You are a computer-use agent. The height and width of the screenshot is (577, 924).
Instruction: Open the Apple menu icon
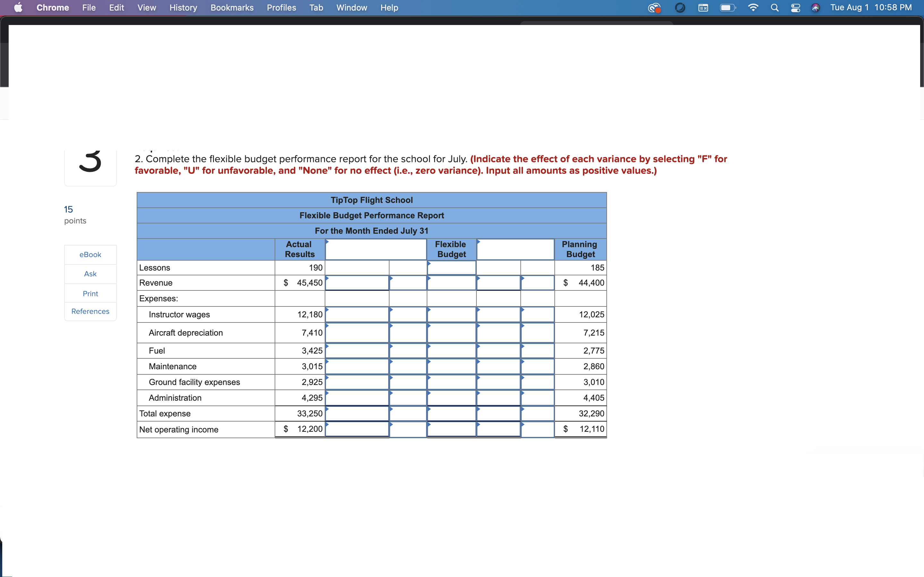click(18, 8)
